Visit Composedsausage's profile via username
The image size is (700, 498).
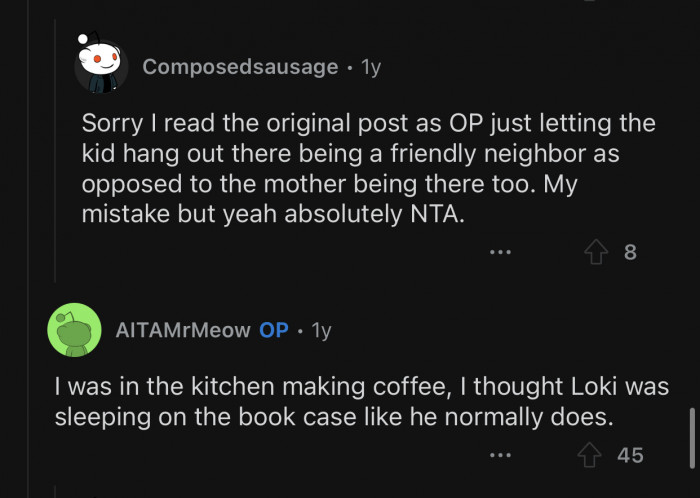click(240, 67)
